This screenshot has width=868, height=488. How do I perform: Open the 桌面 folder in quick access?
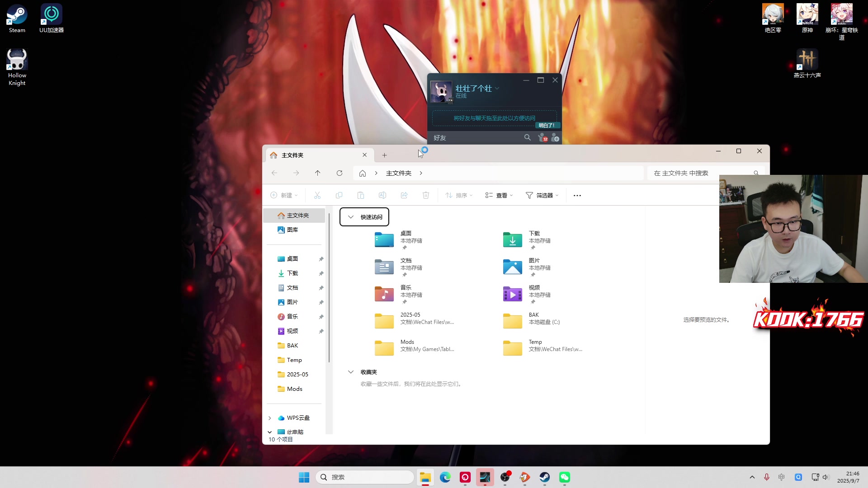pos(398,240)
